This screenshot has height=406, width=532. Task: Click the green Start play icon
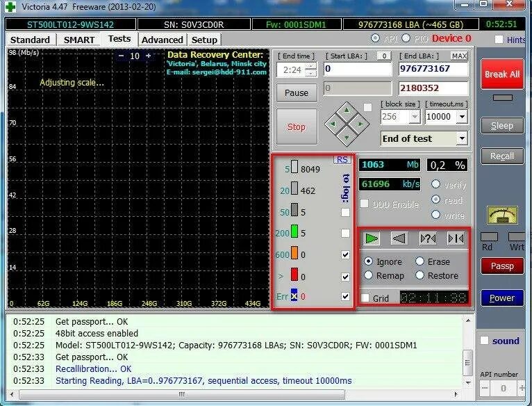click(371, 238)
